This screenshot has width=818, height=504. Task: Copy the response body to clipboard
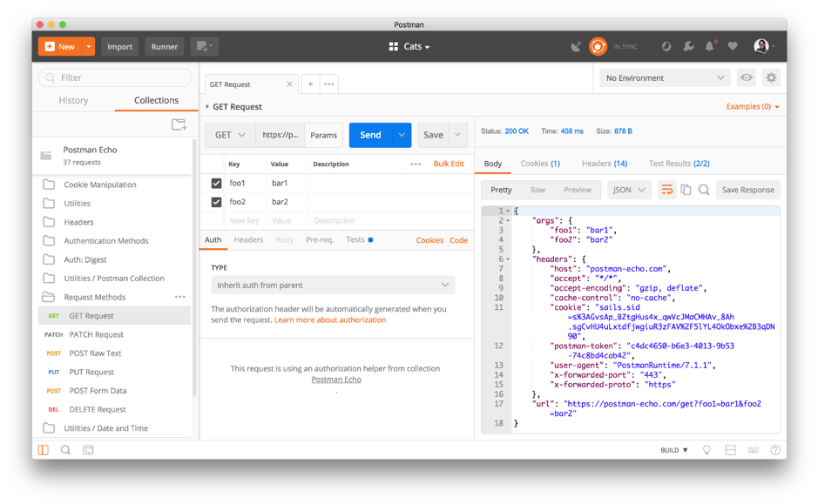(x=685, y=189)
